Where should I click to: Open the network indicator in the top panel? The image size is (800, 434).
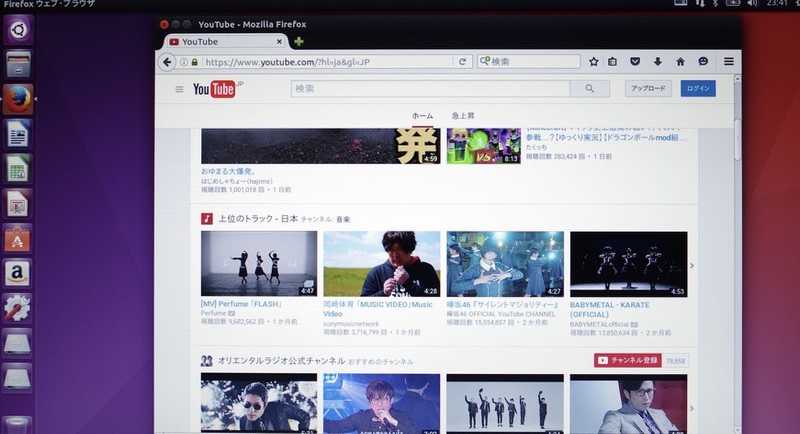700,3
